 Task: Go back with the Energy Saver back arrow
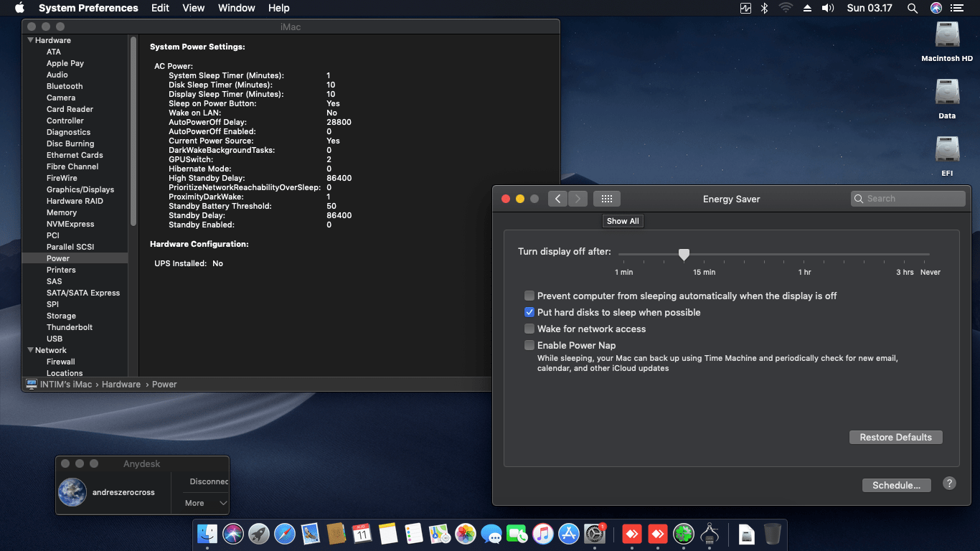[558, 199]
